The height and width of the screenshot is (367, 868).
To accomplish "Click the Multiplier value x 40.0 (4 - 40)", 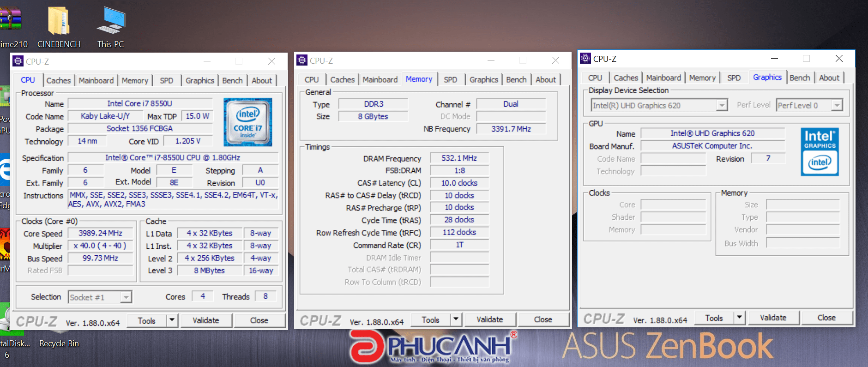I will (x=100, y=246).
